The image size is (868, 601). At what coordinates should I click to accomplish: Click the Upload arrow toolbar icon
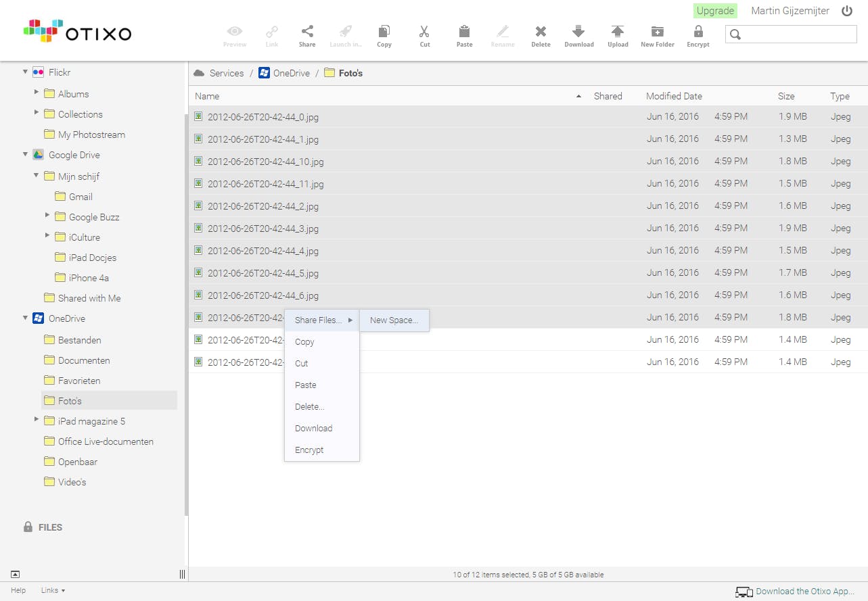tap(618, 31)
